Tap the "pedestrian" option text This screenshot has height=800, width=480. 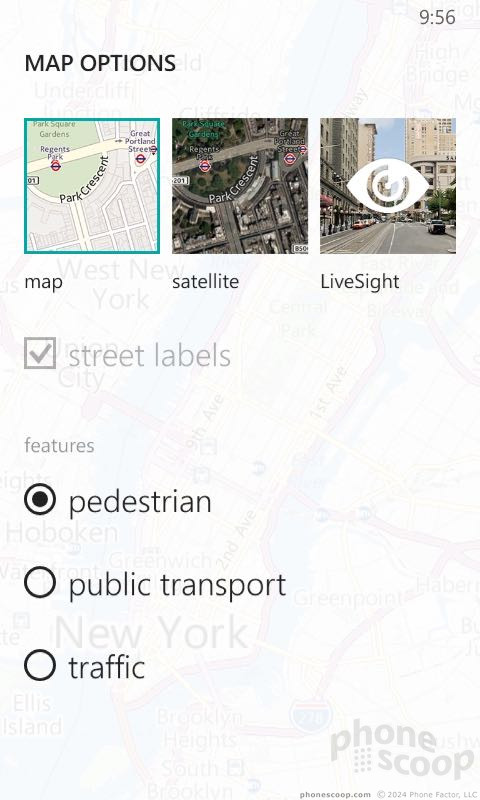[140, 502]
